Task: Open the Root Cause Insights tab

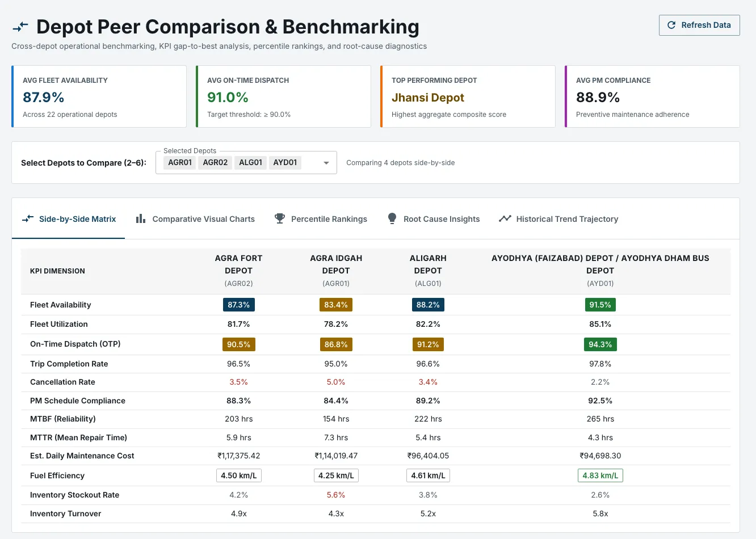Action: 434,219
